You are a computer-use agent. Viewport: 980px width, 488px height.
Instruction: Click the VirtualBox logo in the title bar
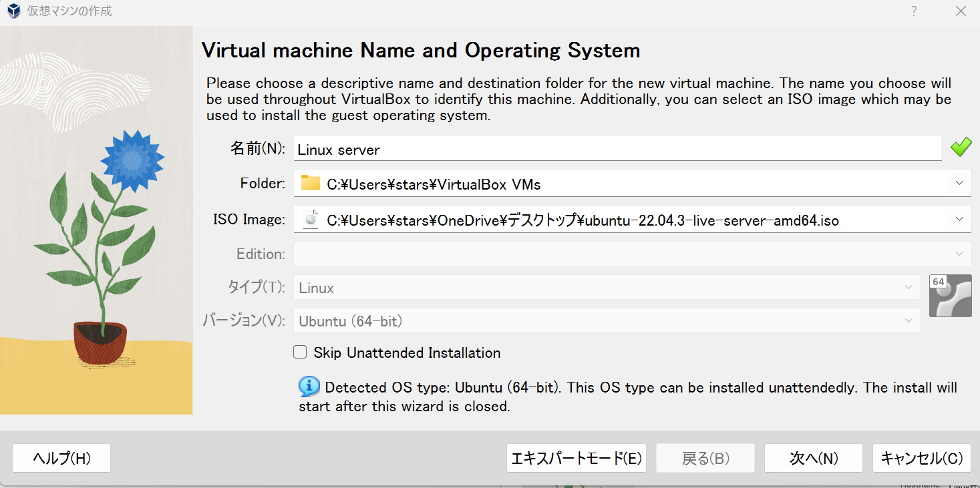[13, 11]
